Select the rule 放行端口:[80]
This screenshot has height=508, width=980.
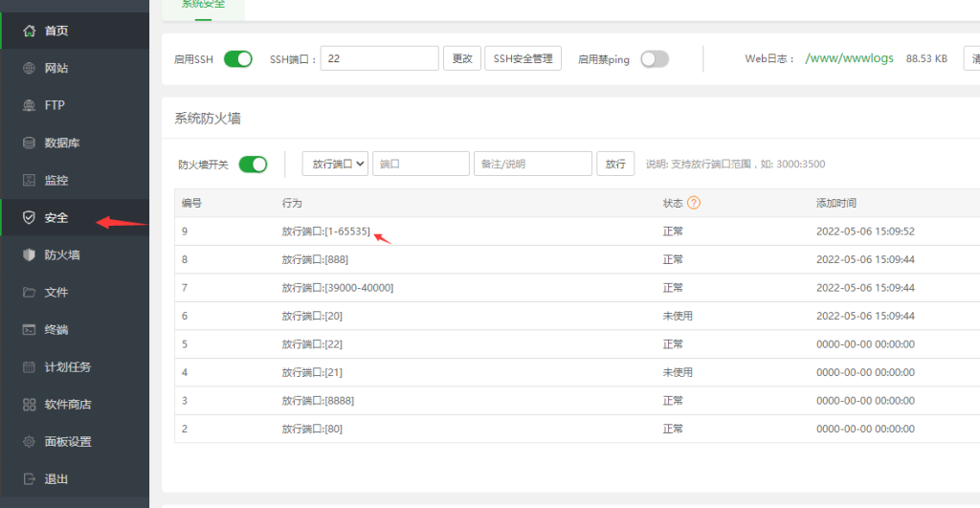tap(312, 430)
